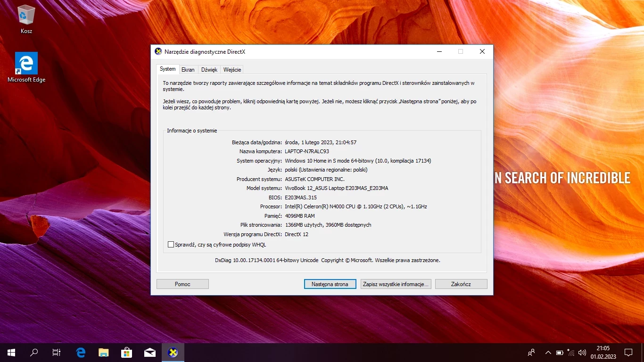The image size is (644, 362).
Task: Click the DirectX 12 version value
Action: tap(297, 234)
